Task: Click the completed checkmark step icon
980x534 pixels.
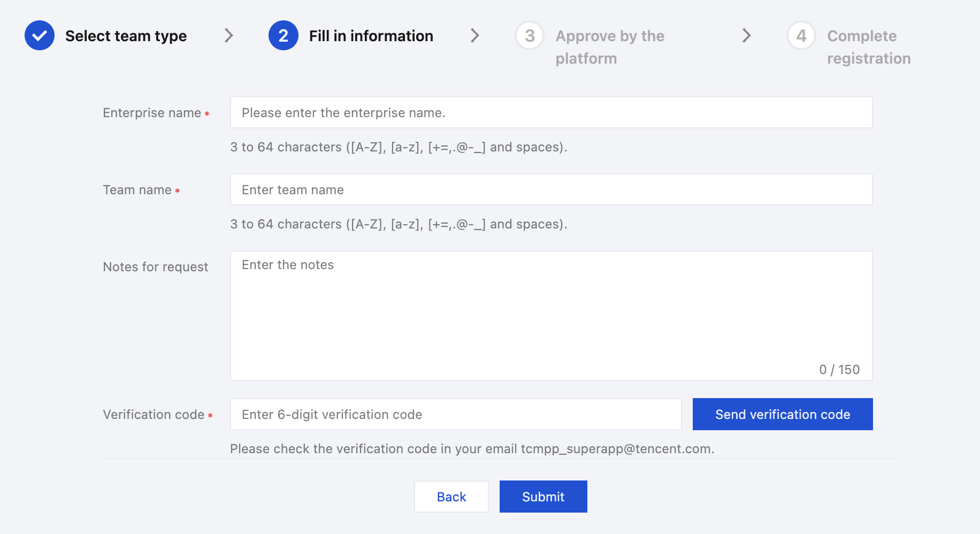Action: [40, 35]
